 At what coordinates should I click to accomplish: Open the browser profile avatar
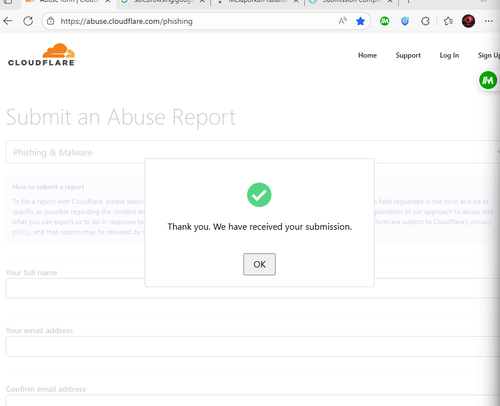pos(468,21)
